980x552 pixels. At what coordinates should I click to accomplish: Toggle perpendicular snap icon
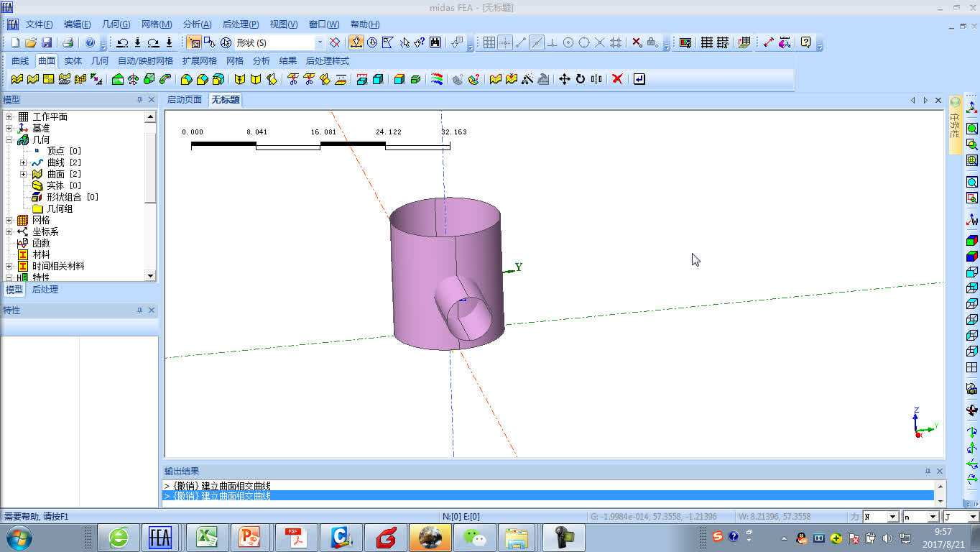coord(553,43)
